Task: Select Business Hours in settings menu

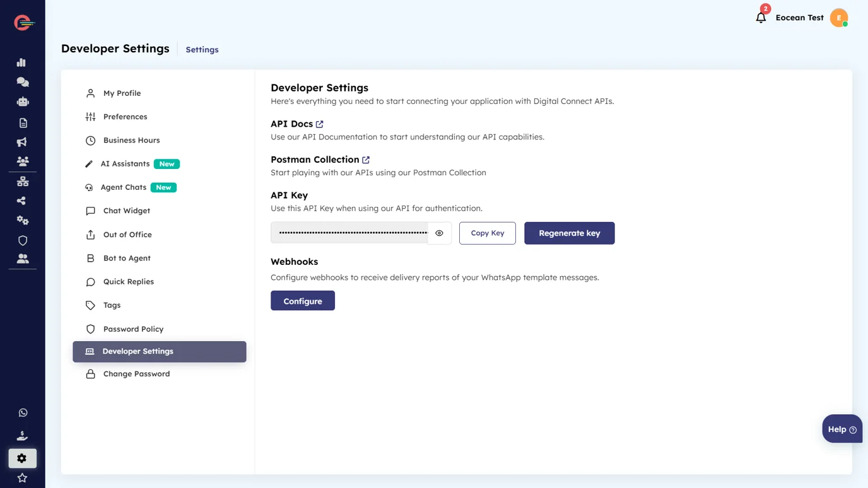Action: [x=131, y=140]
